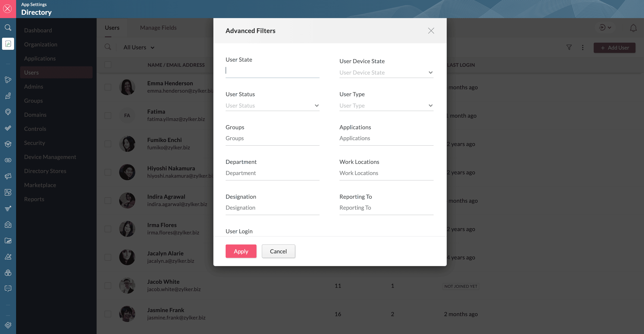Tick the checkbox beside Jacob White
The image size is (644, 334).
click(x=108, y=286)
